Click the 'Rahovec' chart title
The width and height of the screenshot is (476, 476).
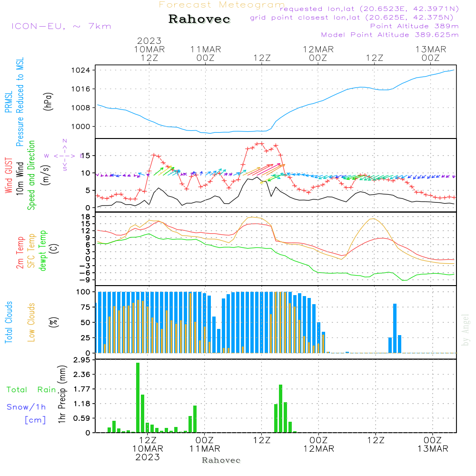(x=199, y=19)
